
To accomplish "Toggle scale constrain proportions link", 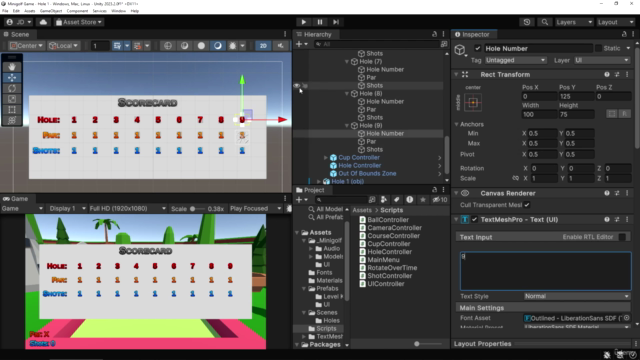I will click(x=515, y=178).
